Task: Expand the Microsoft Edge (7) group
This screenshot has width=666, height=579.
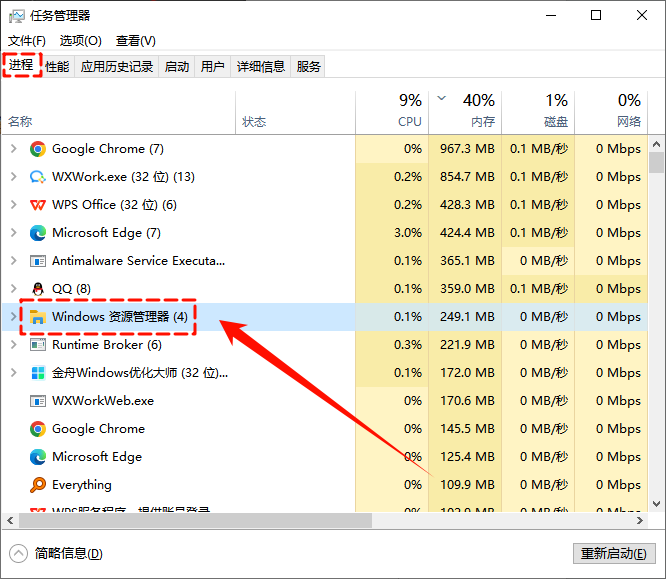Action: pos(14,233)
